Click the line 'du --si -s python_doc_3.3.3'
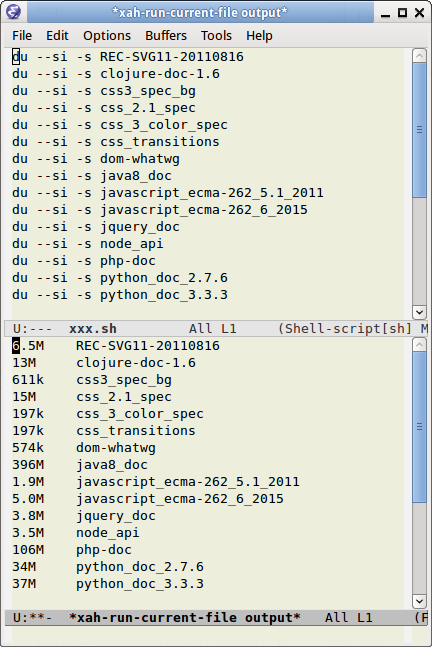 tap(120, 295)
